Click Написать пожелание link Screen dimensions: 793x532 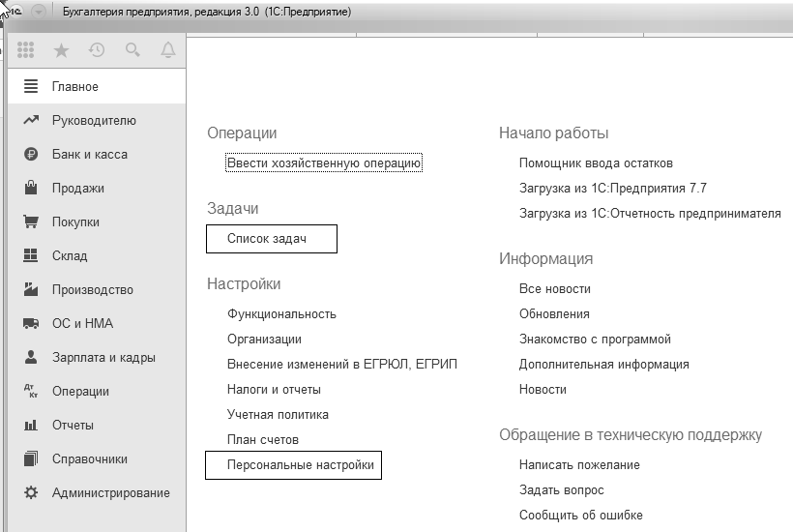pyautogui.click(x=579, y=464)
